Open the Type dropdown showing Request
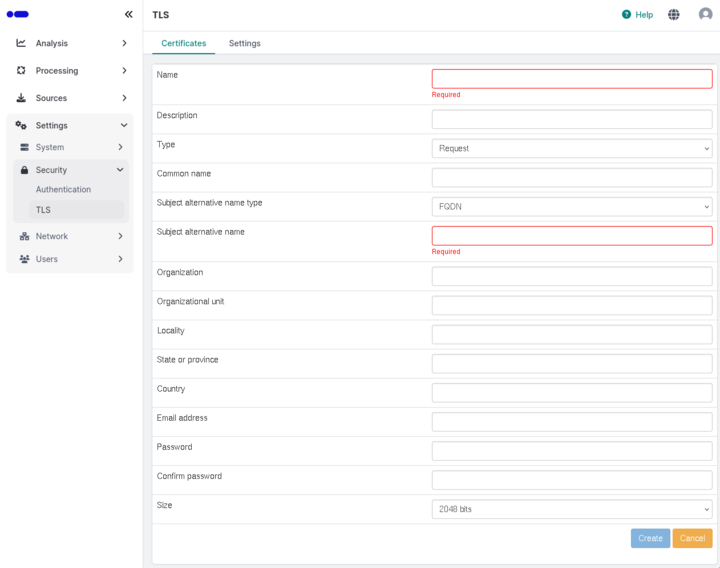The height and width of the screenshot is (568, 720). 572,148
